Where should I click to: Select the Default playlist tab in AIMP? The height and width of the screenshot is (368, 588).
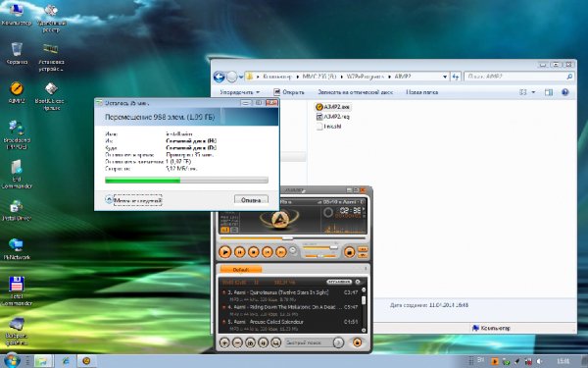(241, 270)
